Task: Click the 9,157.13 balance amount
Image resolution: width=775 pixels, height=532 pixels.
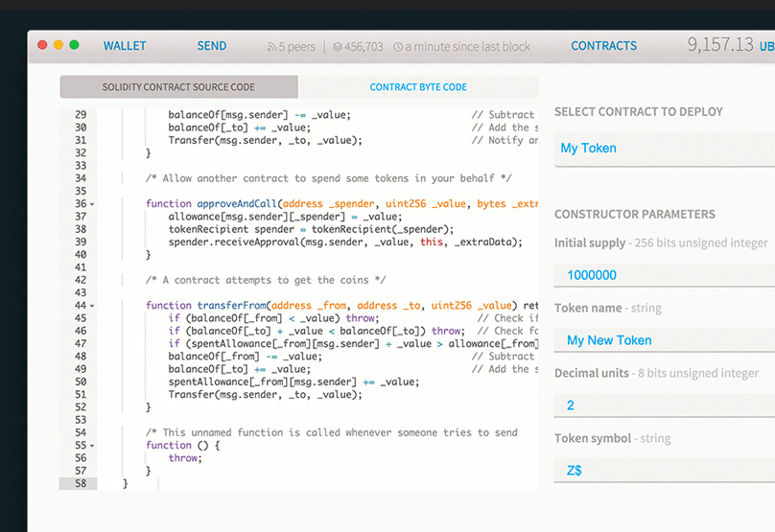Action: click(720, 44)
